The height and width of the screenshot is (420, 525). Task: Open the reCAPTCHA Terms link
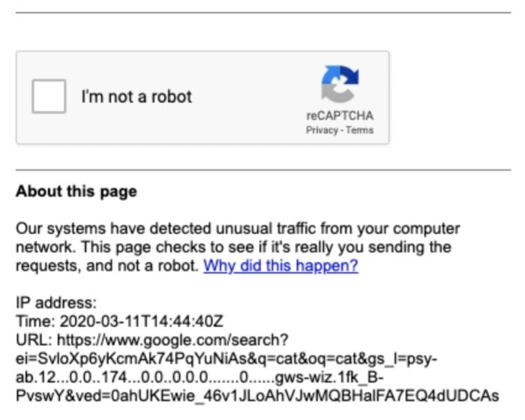coord(360,130)
